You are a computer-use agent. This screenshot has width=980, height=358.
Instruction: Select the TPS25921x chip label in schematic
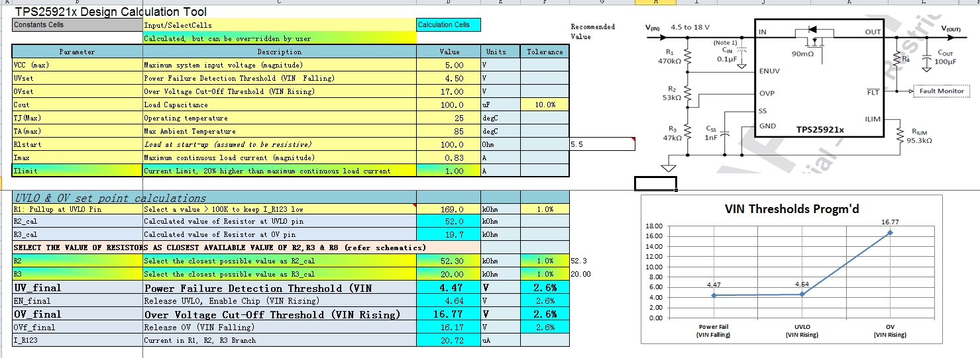pos(820,130)
